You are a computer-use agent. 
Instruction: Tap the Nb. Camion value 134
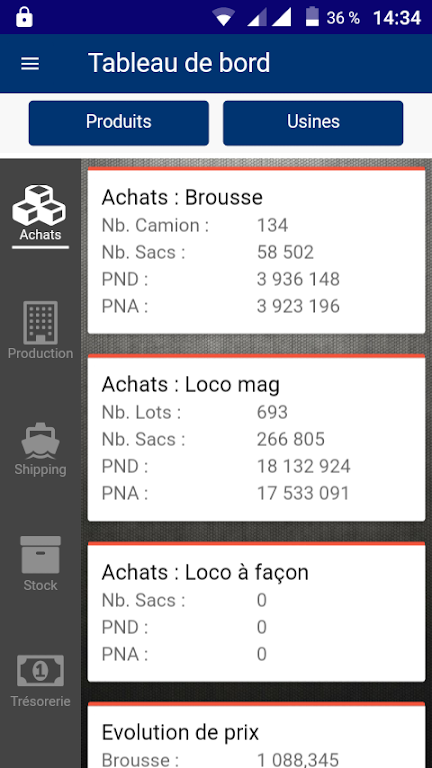[272, 225]
